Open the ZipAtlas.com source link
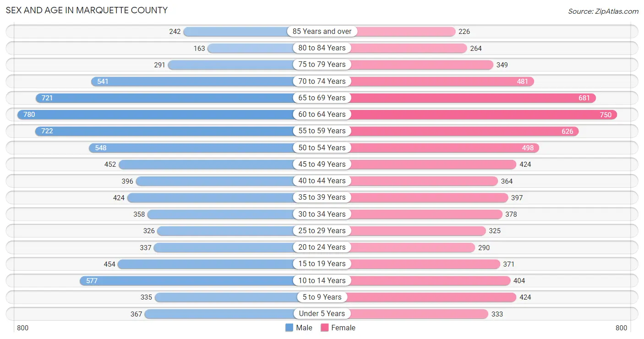 tap(603, 11)
